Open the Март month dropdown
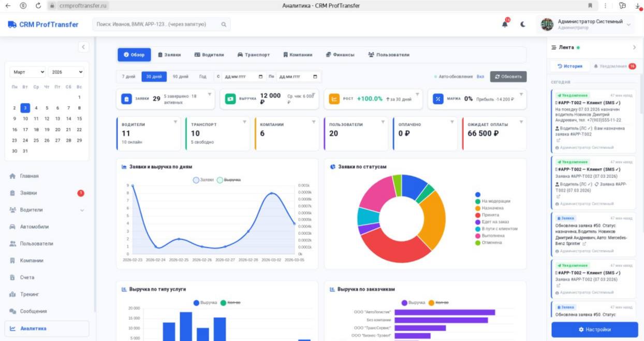Screen dimensions: 644x341 tap(27, 72)
